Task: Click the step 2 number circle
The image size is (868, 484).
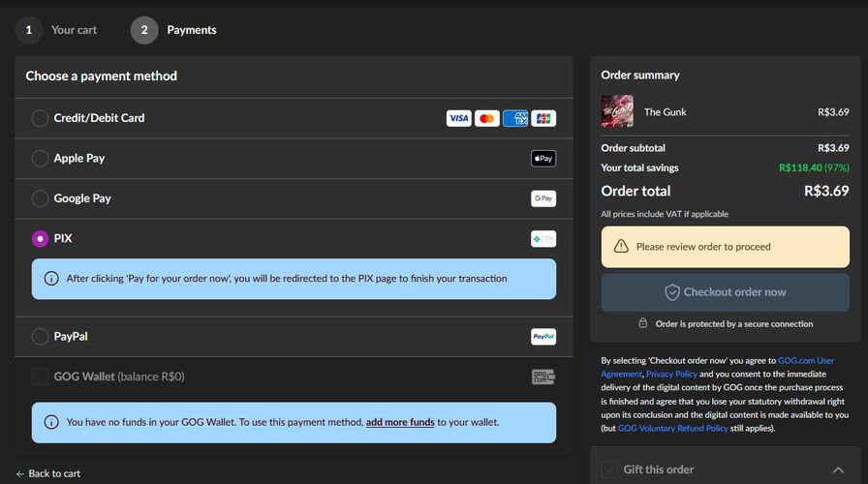Action: 144,30
